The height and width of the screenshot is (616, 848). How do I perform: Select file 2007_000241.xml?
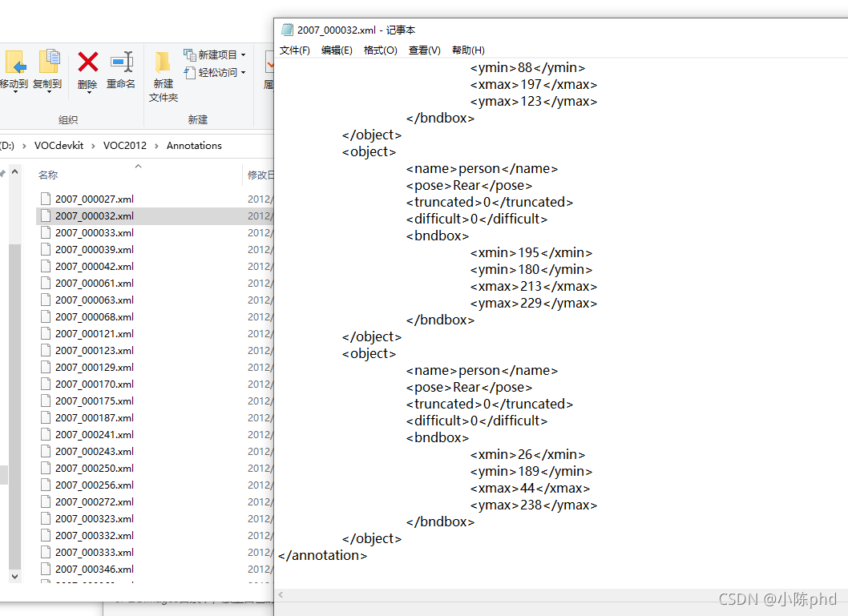94,434
